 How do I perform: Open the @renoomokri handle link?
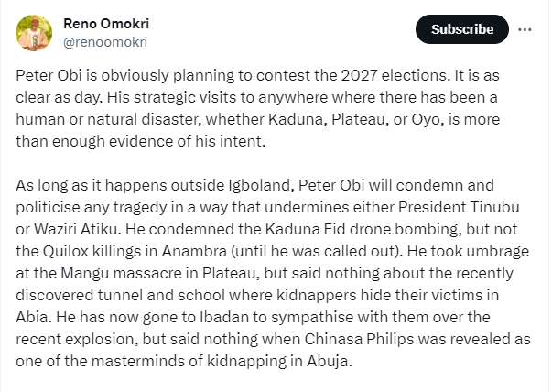[x=105, y=42]
